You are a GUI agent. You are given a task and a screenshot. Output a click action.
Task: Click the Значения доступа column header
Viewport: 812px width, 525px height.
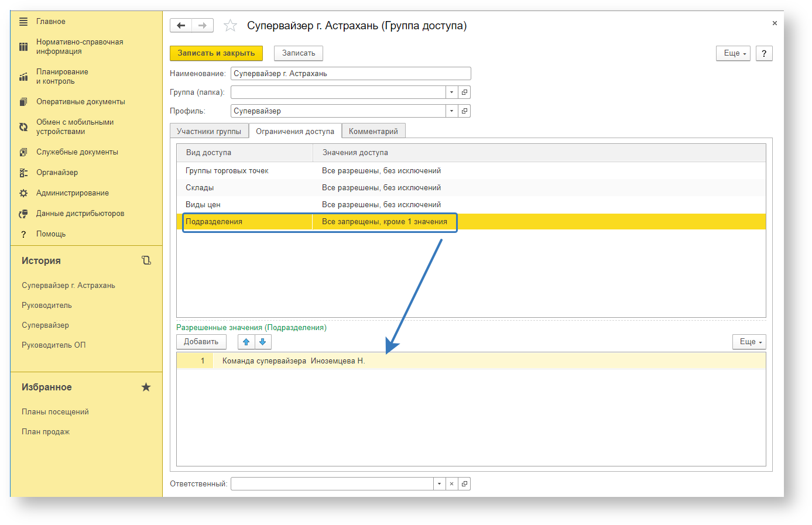(539, 153)
